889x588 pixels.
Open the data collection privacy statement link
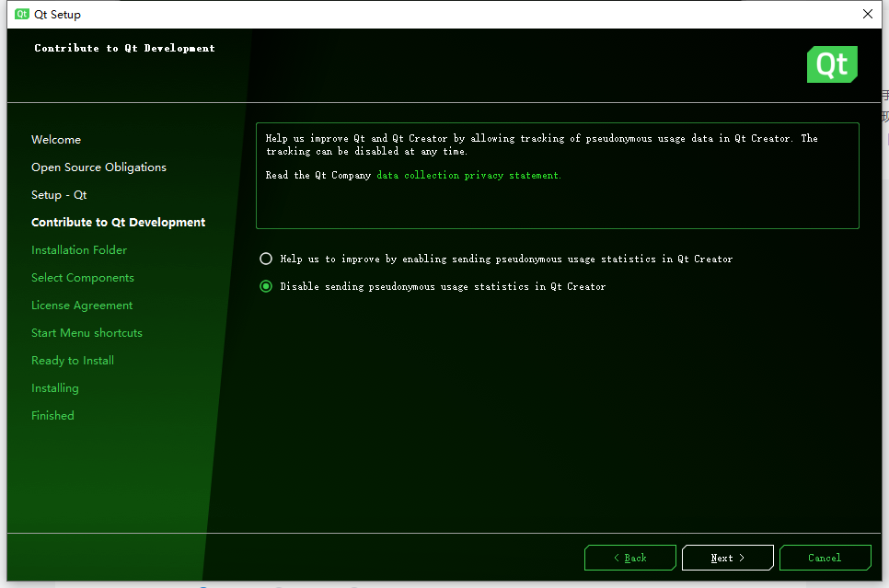[468, 175]
